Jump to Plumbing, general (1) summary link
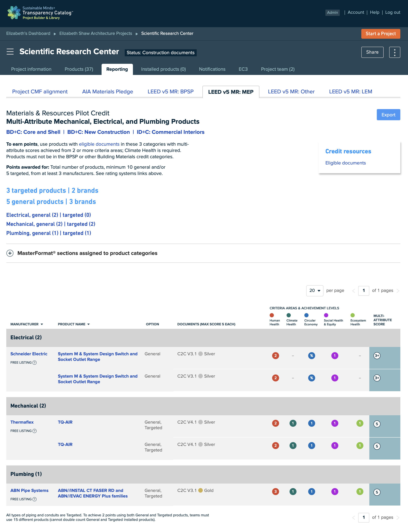408x532 pixels. (32, 233)
